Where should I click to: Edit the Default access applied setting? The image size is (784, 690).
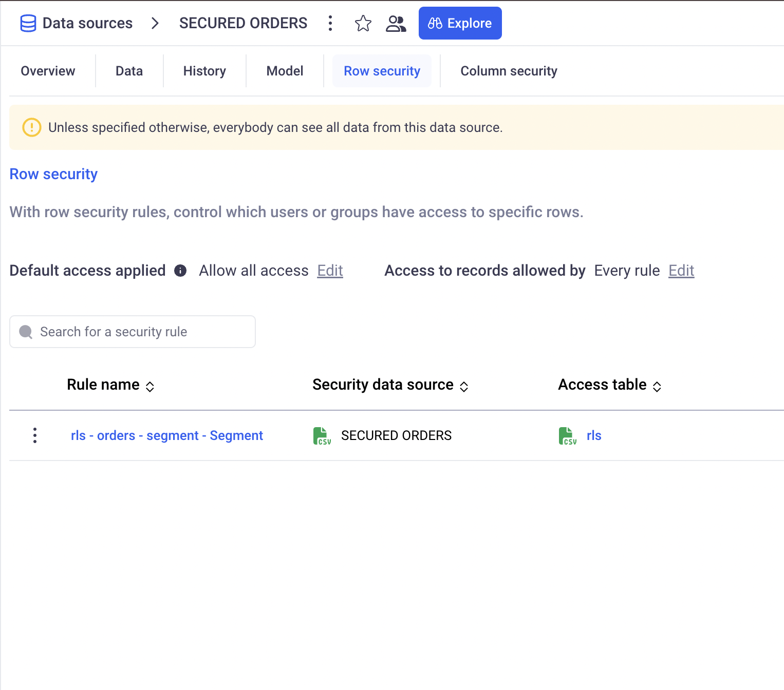point(330,271)
